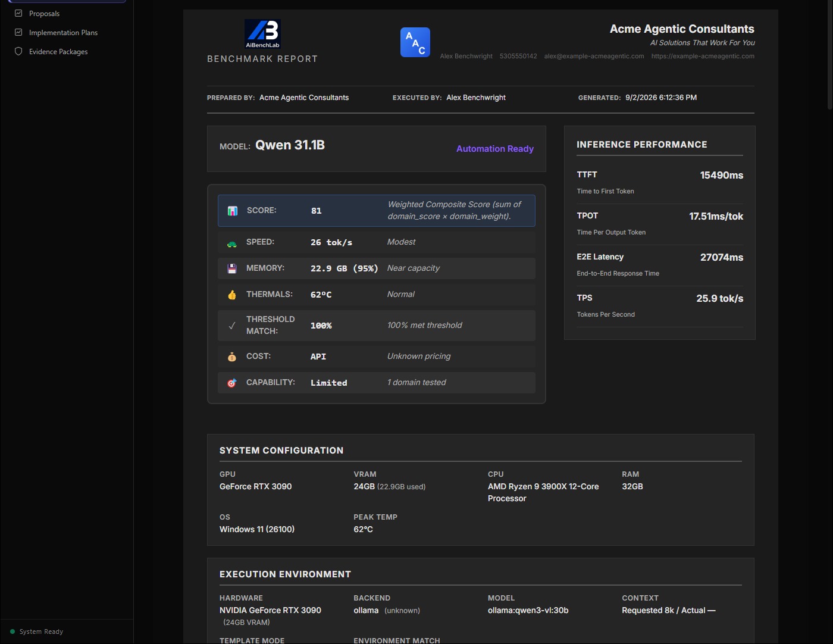Click the alex@example-acmeagentic.com email address

594,57
